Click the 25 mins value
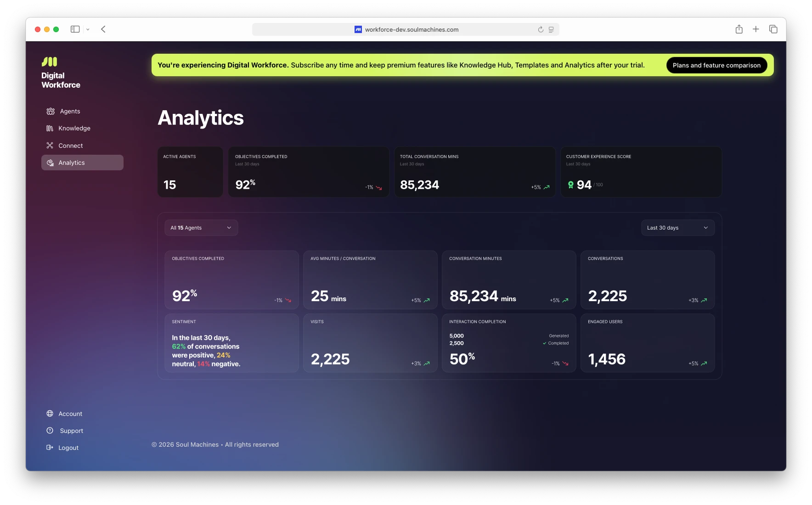Screen dimensions: 812x505 328,296
